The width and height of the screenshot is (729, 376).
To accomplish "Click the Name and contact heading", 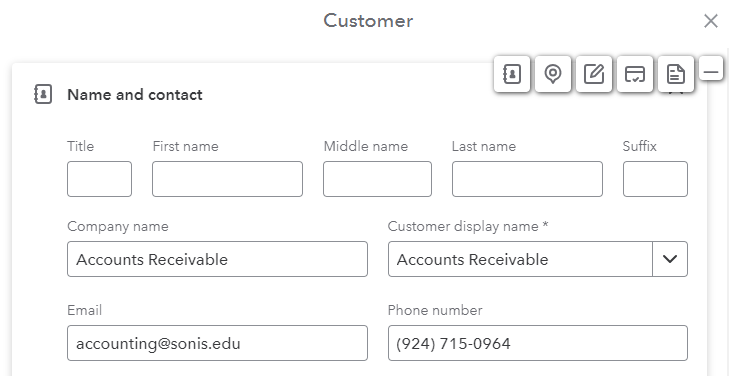I will (135, 95).
